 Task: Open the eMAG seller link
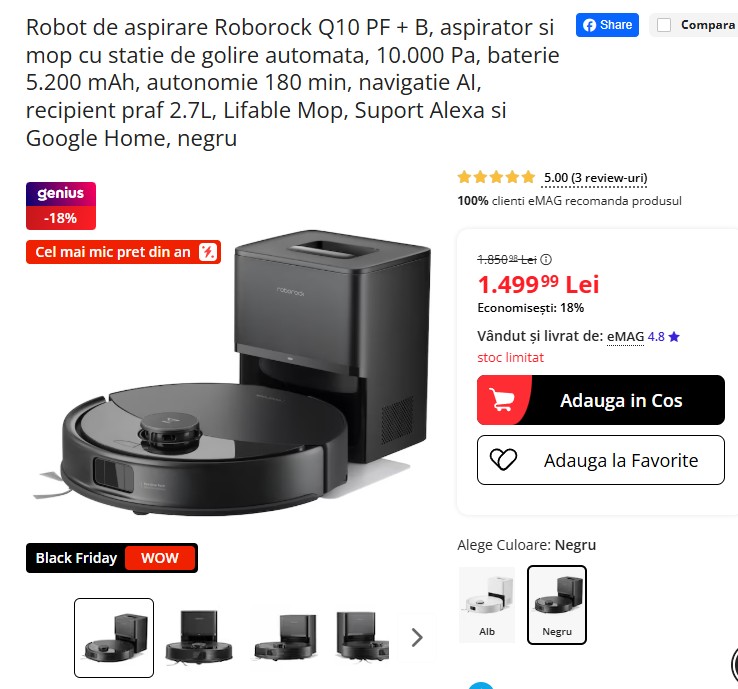[x=625, y=336]
